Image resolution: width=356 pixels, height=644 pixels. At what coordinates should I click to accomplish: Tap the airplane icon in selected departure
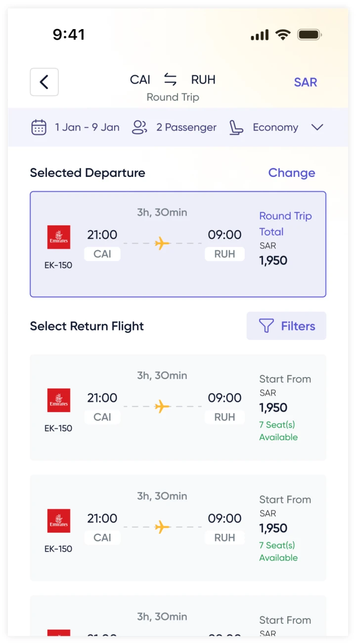pos(162,243)
